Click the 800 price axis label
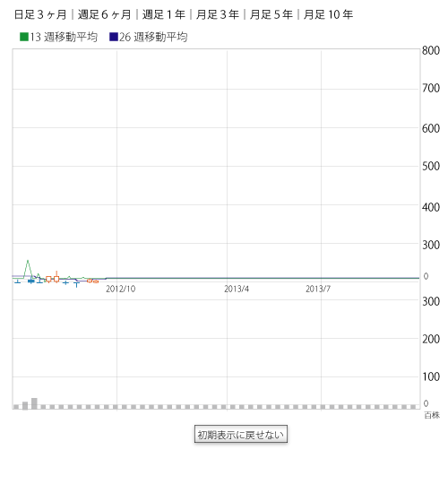Image resolution: width=448 pixels, height=493 pixels. coord(431,50)
